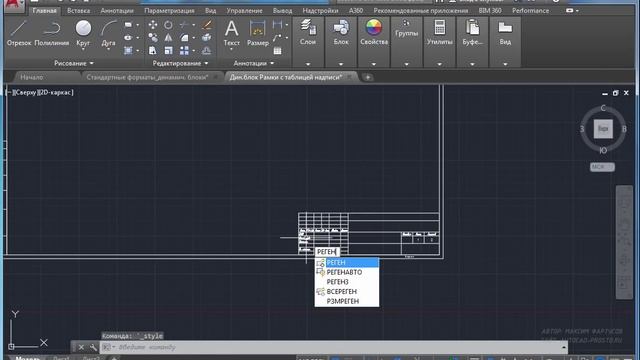640x360 pixels.
Task: Open the МСК coordinate system dropdown
Action: pyautogui.click(x=602, y=167)
